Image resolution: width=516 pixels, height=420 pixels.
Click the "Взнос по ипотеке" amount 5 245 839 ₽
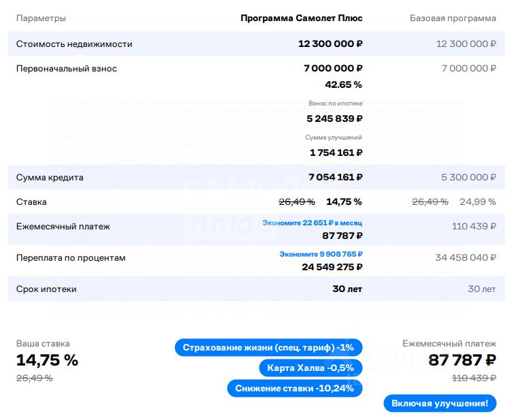pyautogui.click(x=334, y=118)
